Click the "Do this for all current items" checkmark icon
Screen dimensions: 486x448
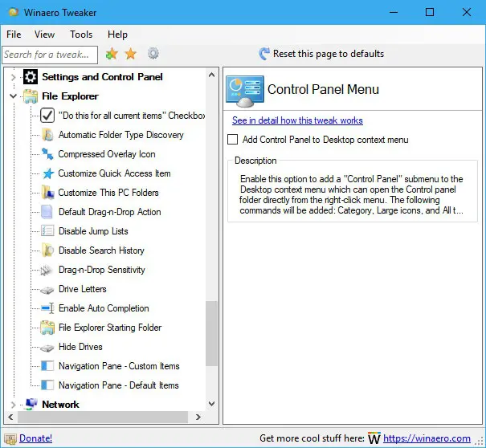[47, 116]
